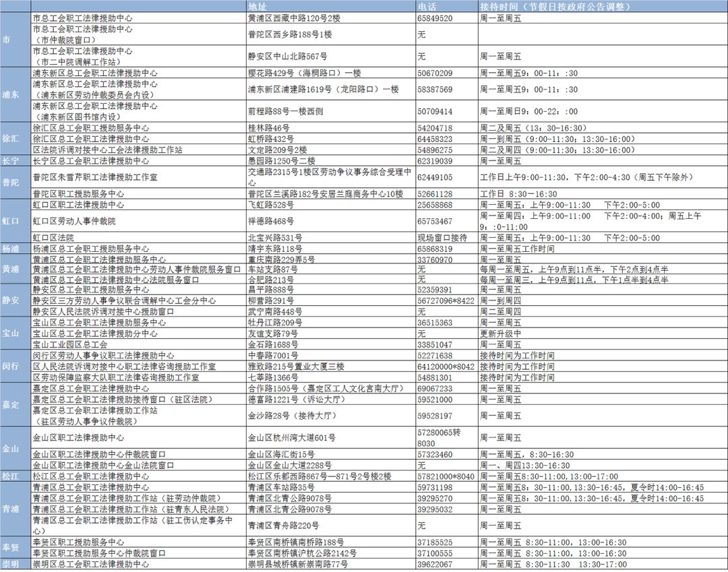Click address 牡丹江路209号
The height and width of the screenshot is (572, 728).
[x=275, y=323]
